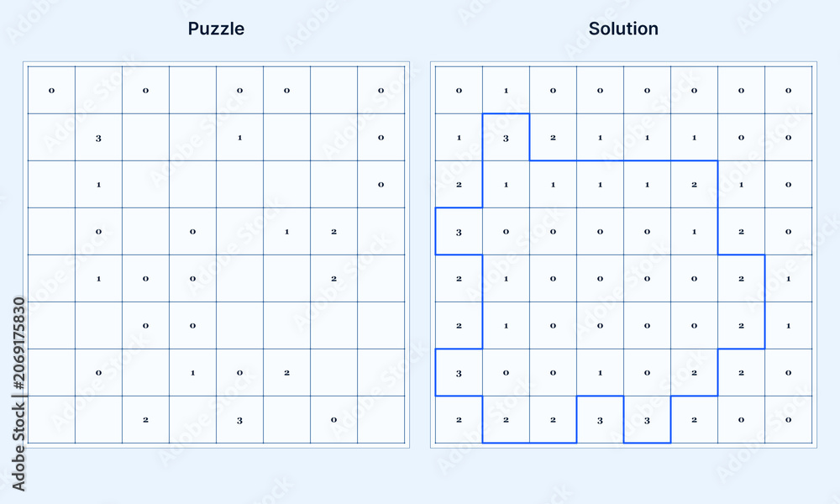Select the empty bottom-left cell of the Puzzle grid
840x504 pixels.
point(51,420)
